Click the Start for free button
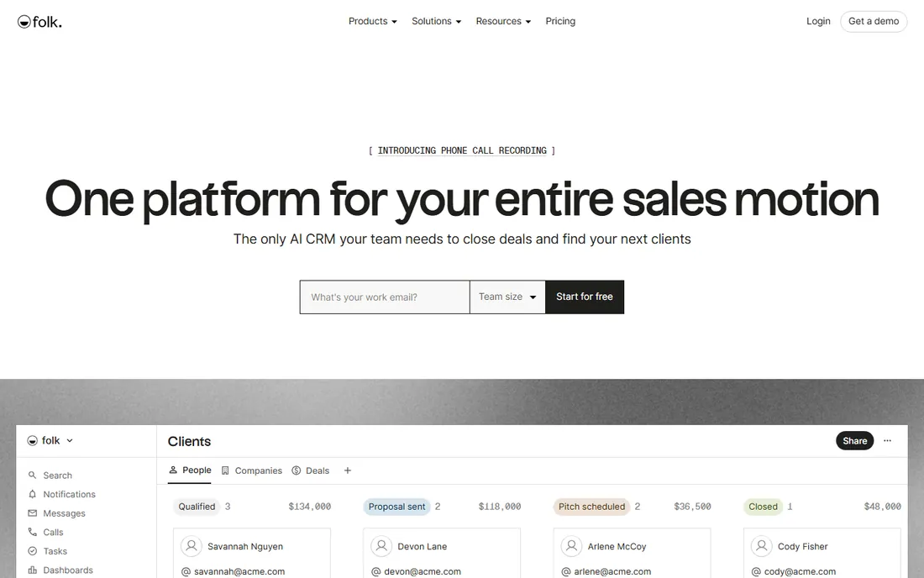This screenshot has width=924, height=578. (x=585, y=297)
